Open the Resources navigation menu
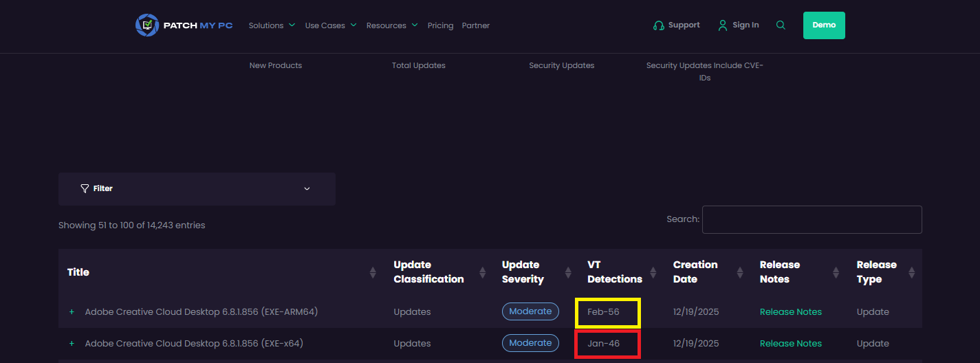980x363 pixels. click(391, 25)
